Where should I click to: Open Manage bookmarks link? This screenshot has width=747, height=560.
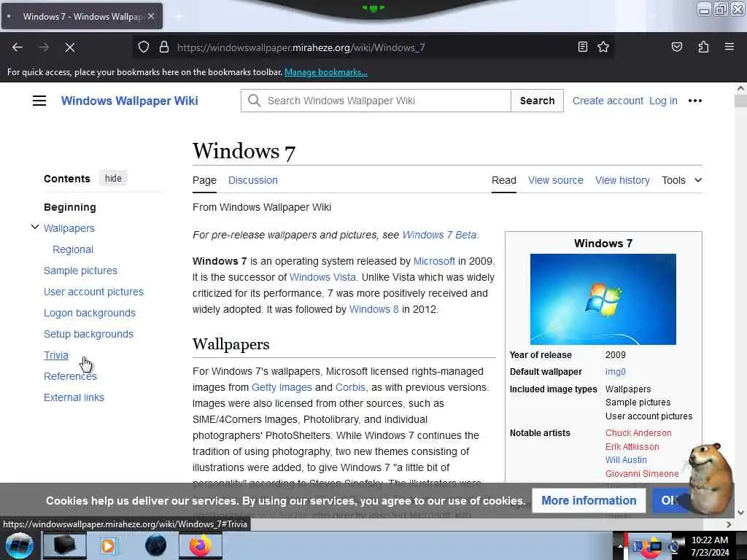point(326,72)
